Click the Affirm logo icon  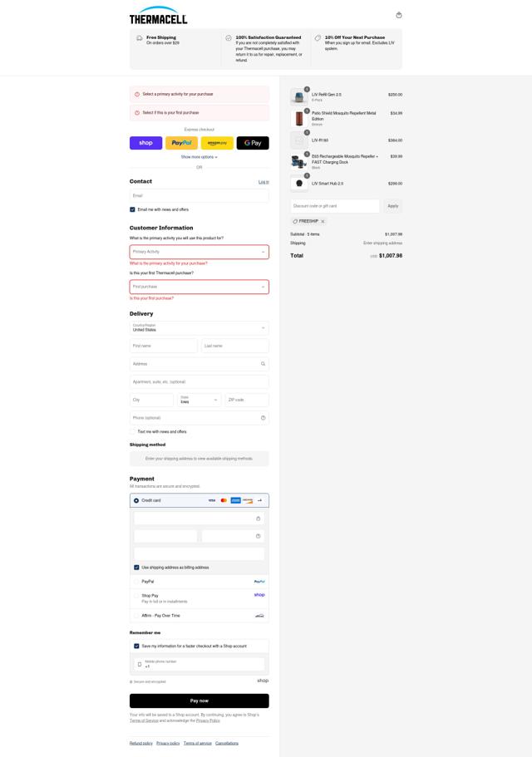pyautogui.click(x=259, y=616)
